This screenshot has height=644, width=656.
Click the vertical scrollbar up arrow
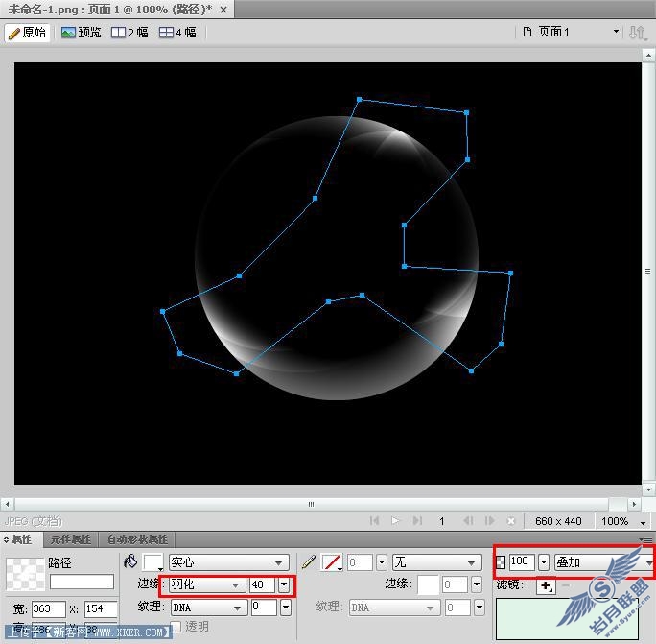[648, 56]
